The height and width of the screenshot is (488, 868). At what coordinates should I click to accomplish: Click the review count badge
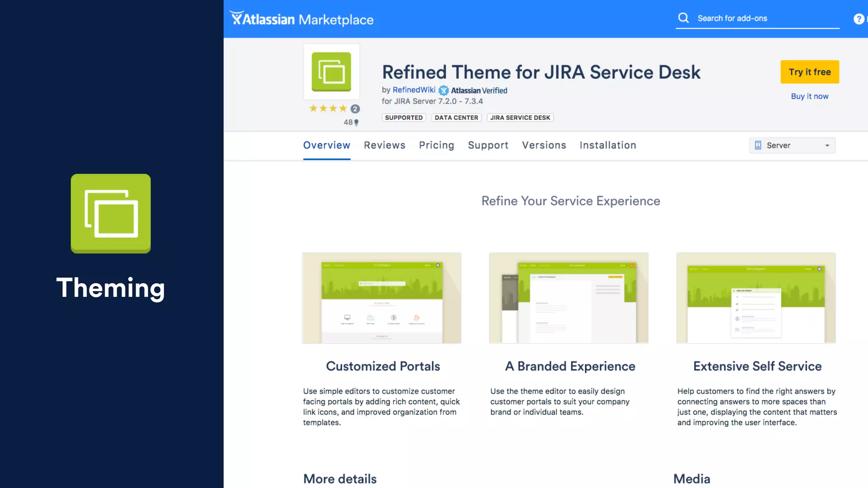click(x=355, y=109)
